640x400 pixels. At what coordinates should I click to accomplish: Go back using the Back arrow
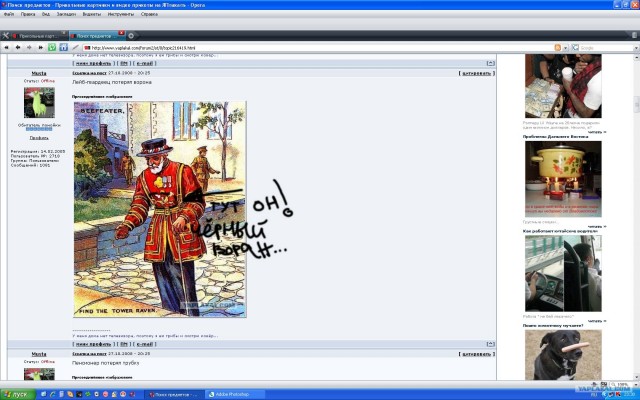(x=18, y=47)
